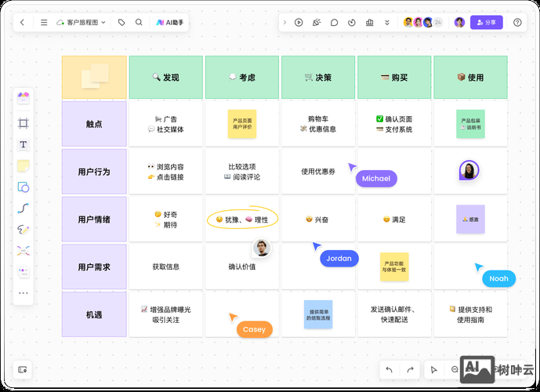Click the stacked sticky notes in corner cell
540x392 pixels.
pos(95,76)
